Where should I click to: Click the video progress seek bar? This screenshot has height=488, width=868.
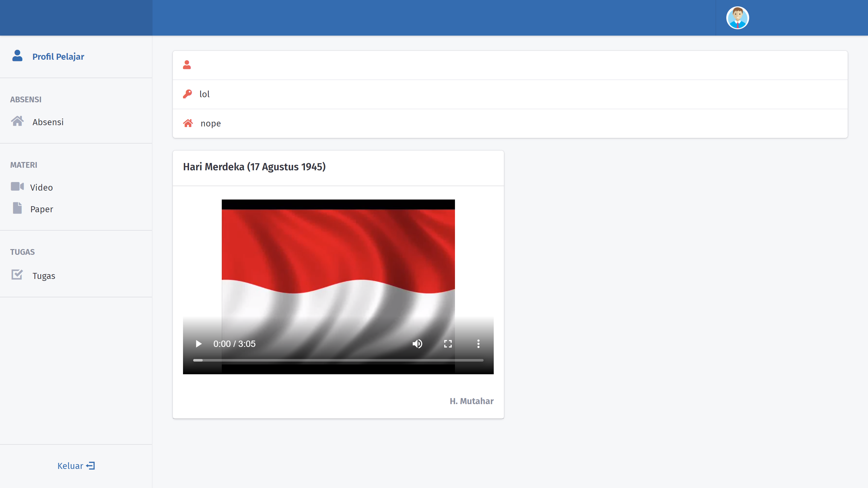pos(338,360)
